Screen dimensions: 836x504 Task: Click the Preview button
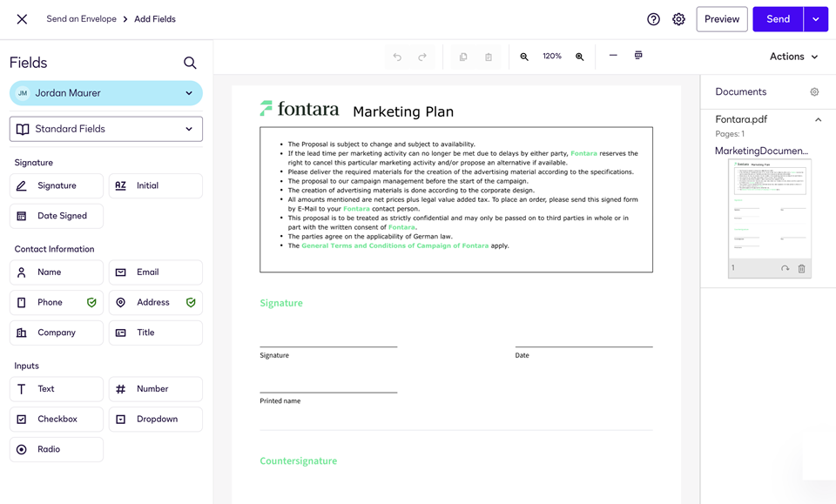click(x=721, y=18)
